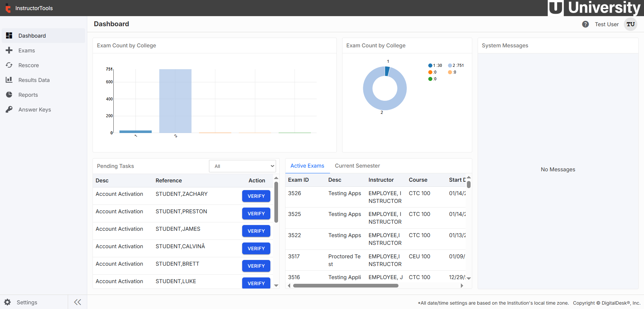Open the Answer Keys section
The height and width of the screenshot is (309, 644).
point(34,109)
